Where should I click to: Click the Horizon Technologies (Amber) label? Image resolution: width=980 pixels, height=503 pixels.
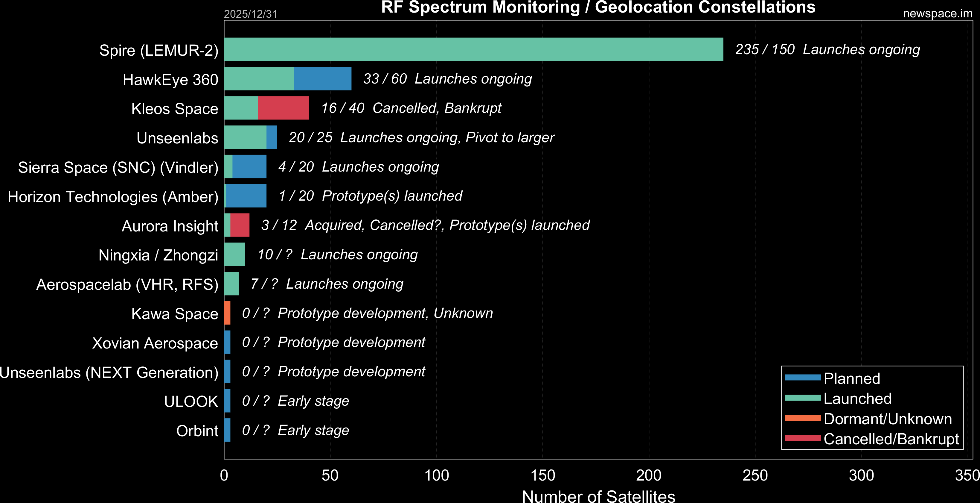(113, 197)
